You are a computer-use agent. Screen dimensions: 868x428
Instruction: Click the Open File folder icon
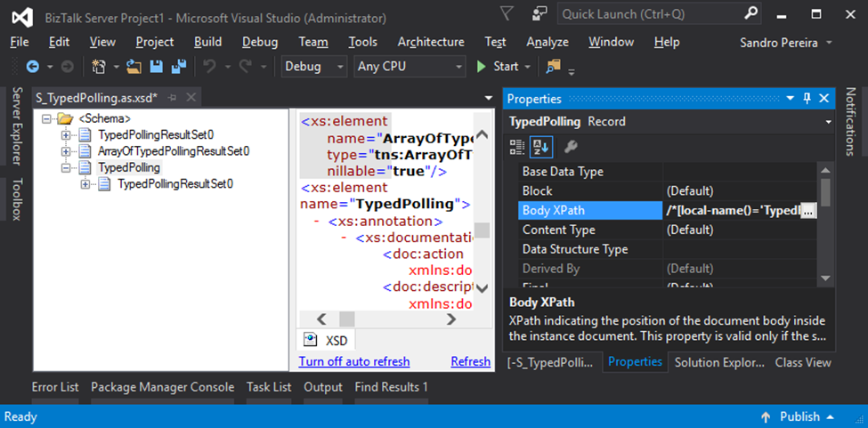(134, 67)
